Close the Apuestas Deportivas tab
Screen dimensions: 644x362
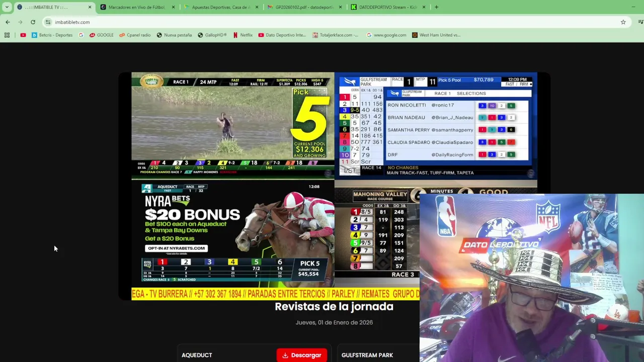257,7
